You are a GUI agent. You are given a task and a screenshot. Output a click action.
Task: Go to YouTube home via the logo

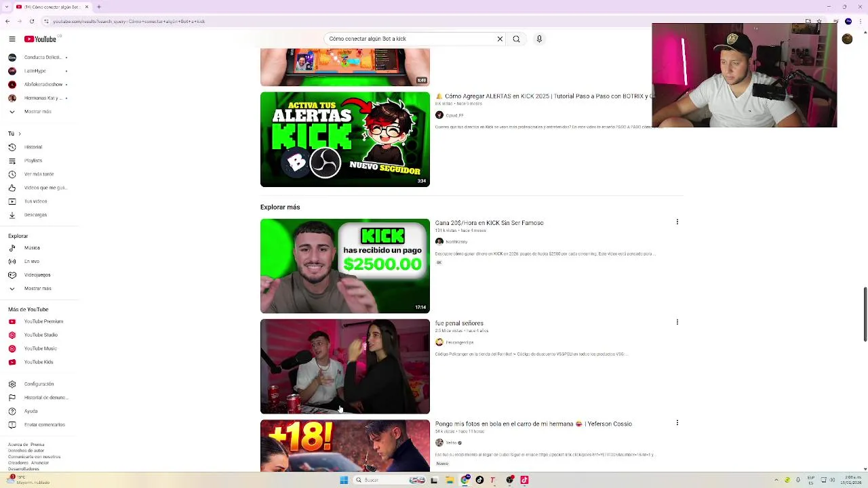pyautogui.click(x=41, y=39)
